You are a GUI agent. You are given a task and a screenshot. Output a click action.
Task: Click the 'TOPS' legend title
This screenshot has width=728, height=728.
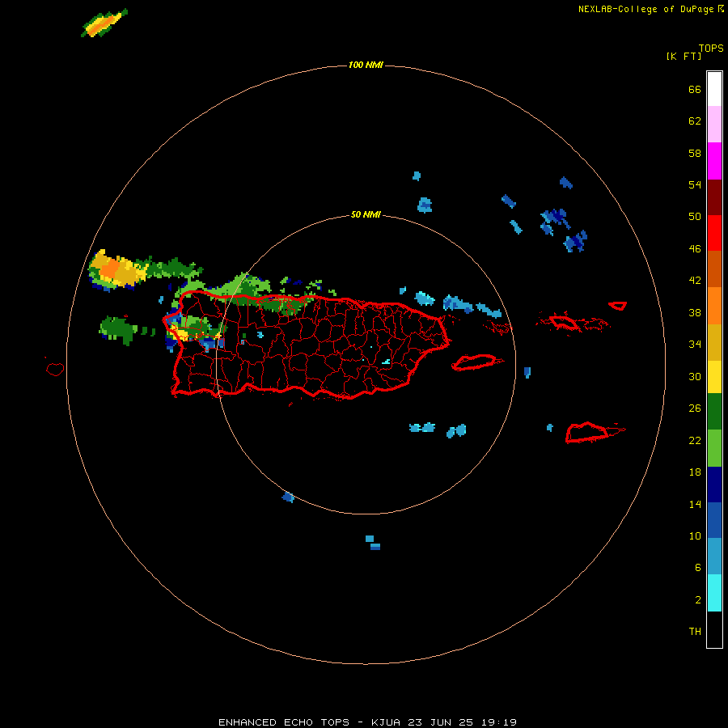tap(711, 48)
